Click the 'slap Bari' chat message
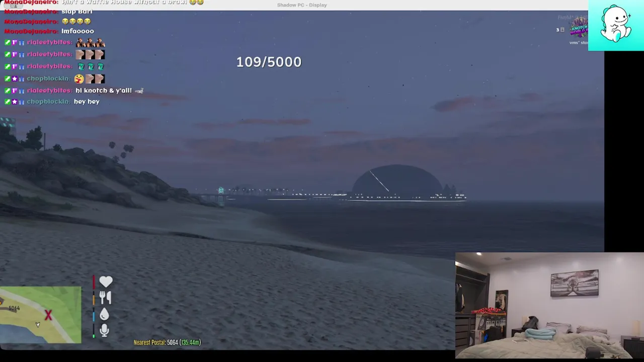 (77, 11)
